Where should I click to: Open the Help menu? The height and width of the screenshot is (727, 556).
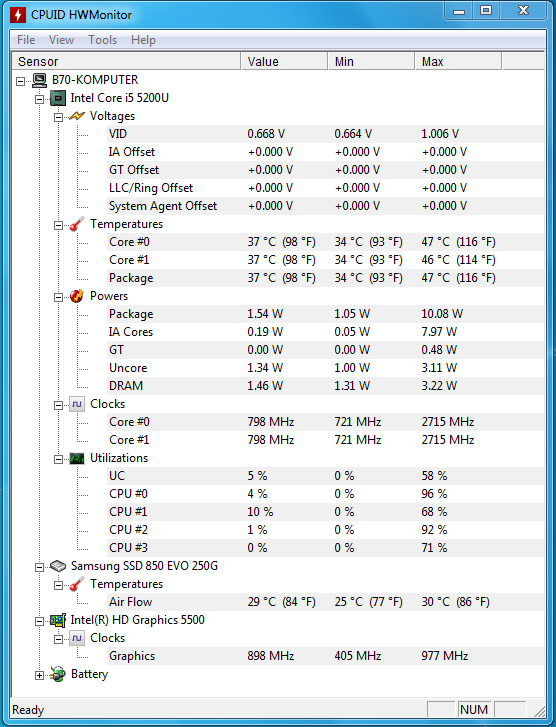click(143, 40)
